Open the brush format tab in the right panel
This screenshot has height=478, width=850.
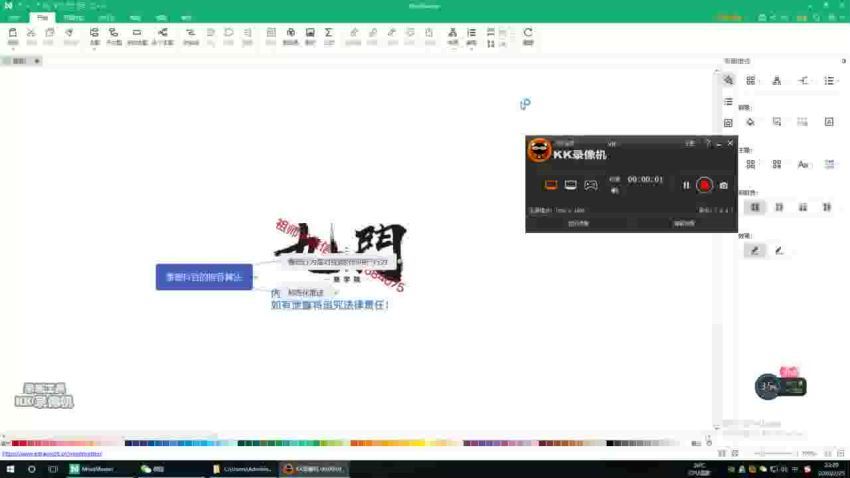coord(729,80)
